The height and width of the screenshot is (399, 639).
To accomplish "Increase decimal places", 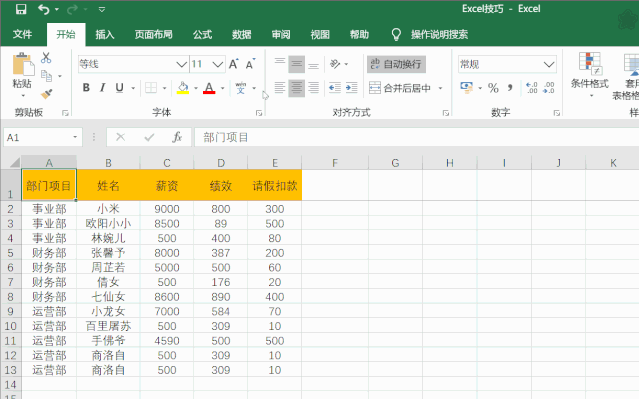I will (532, 88).
